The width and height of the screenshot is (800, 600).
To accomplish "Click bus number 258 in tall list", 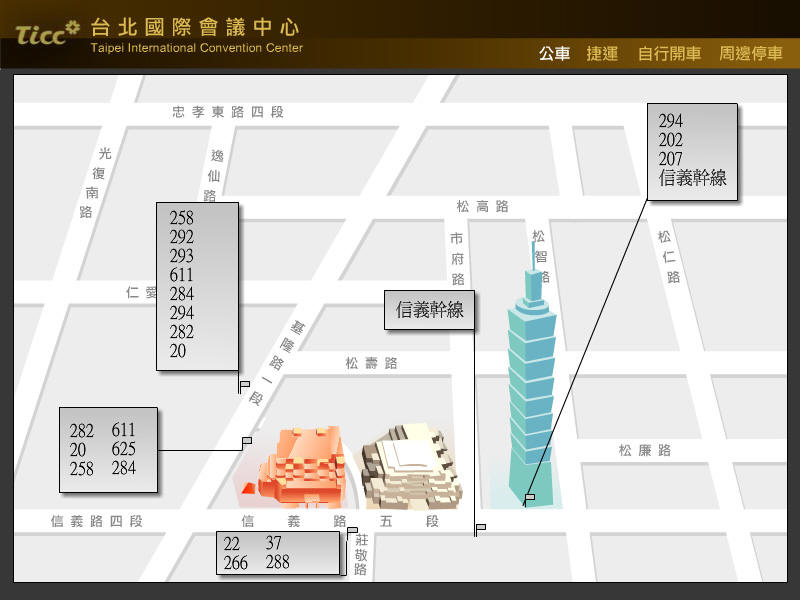I will coord(182,218).
